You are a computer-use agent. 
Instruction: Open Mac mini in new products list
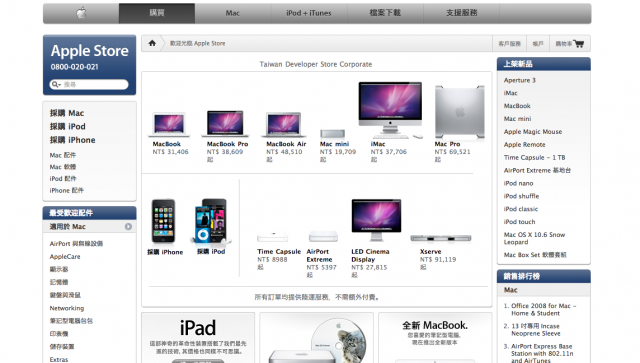[518, 119]
